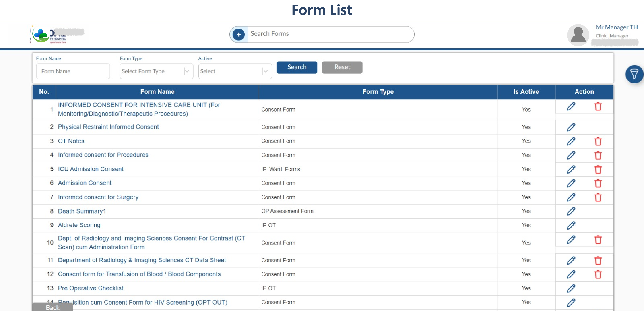Click the pencil icon for OT Notes

coord(571,141)
